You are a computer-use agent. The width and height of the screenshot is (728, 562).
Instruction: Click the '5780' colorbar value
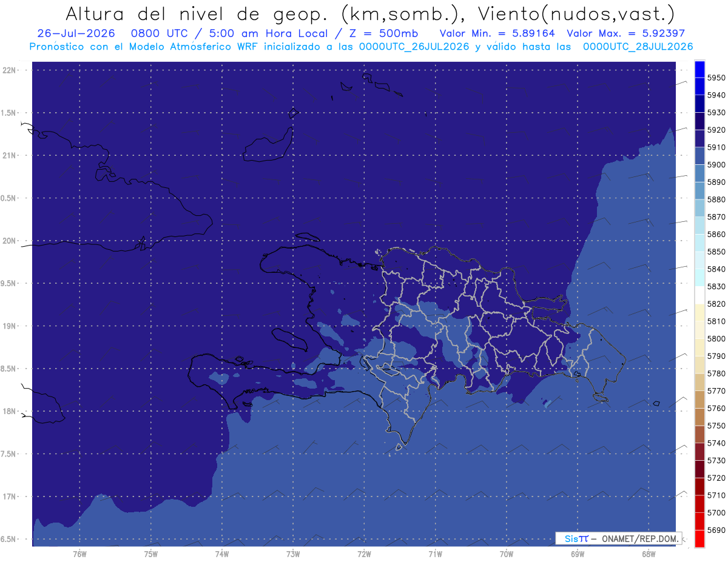(716, 373)
